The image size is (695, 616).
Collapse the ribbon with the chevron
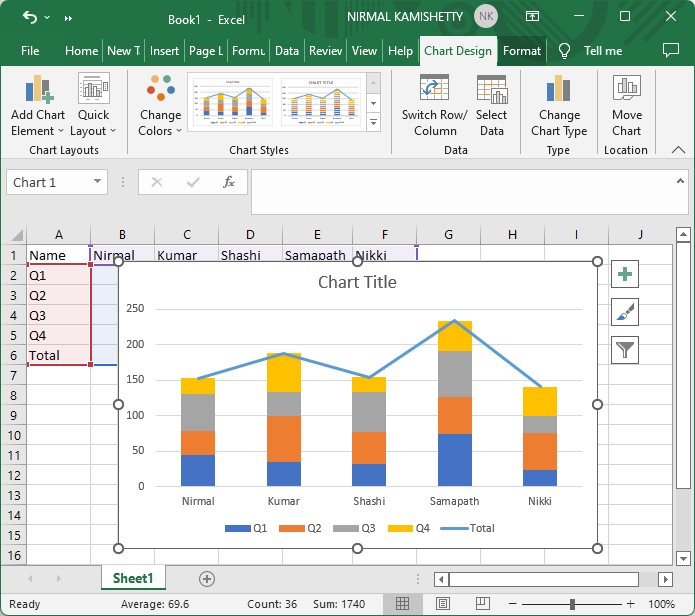678,150
